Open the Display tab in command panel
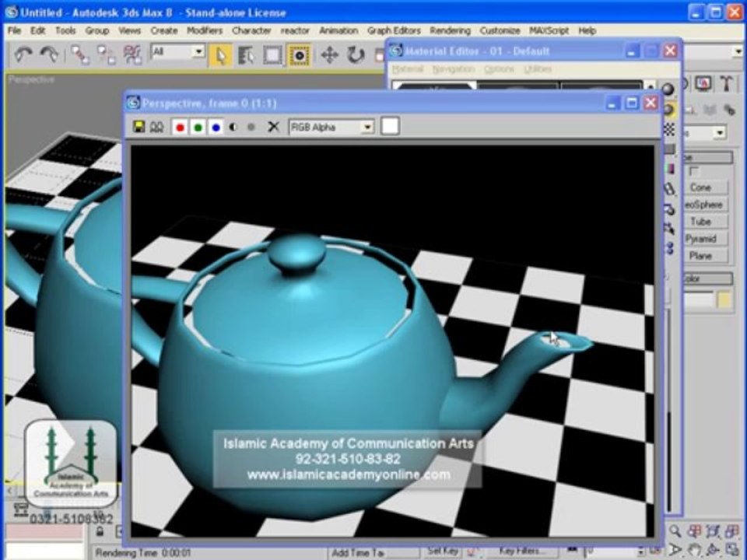This screenshot has height=560, width=747. [703, 84]
